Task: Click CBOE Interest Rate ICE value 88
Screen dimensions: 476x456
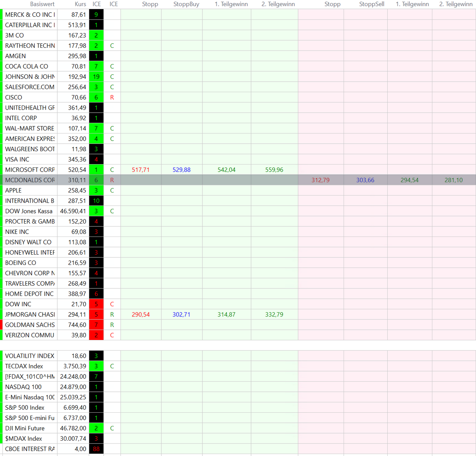Action: [x=96, y=449]
